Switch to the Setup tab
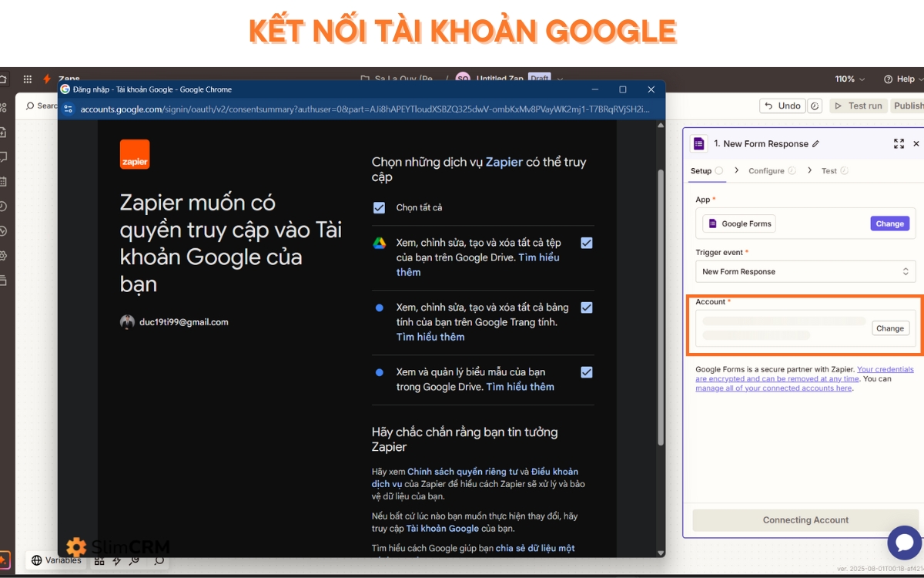The image size is (924, 578). pyautogui.click(x=706, y=171)
